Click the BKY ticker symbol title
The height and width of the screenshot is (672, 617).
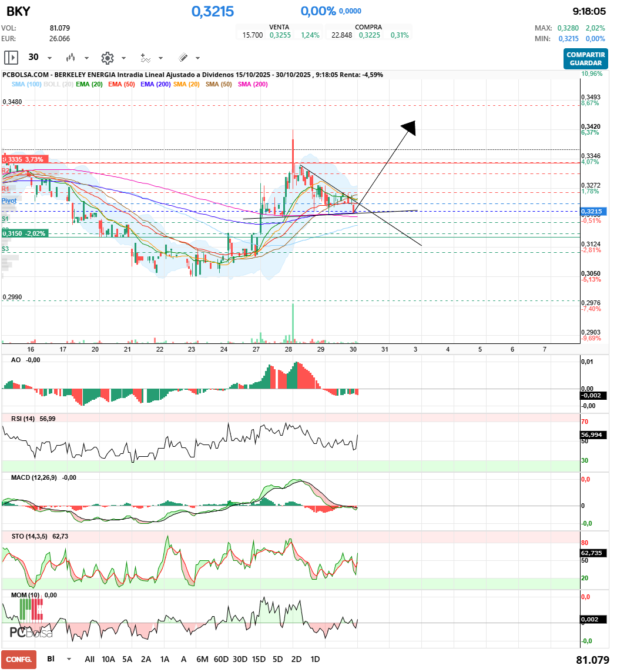(18, 11)
